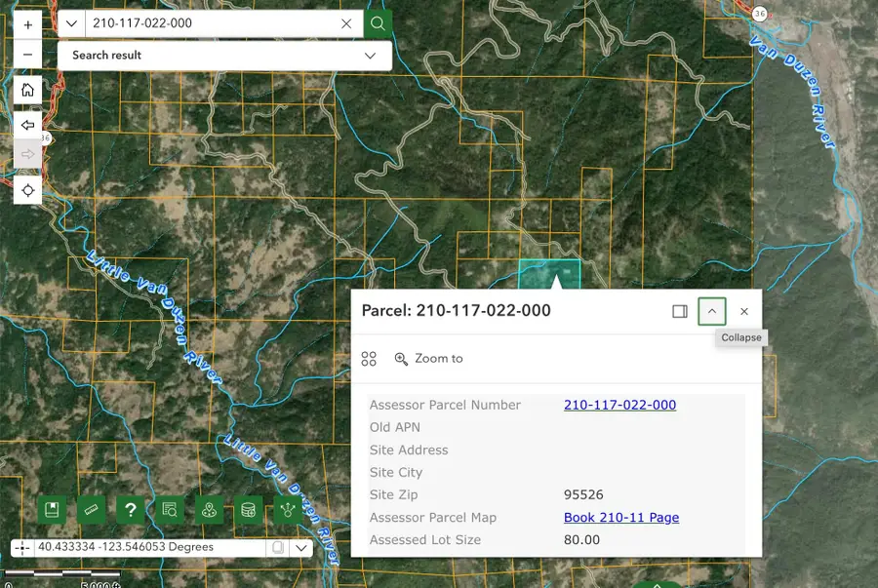Image resolution: width=878 pixels, height=588 pixels.
Task: Click the Assessor Parcel Map field label
Action: coord(433,518)
